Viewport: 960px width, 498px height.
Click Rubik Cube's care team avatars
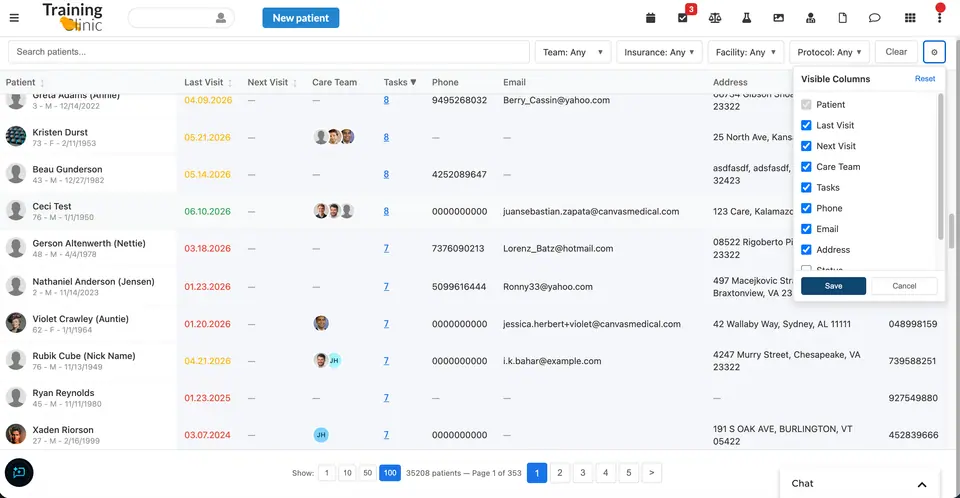[328, 360]
